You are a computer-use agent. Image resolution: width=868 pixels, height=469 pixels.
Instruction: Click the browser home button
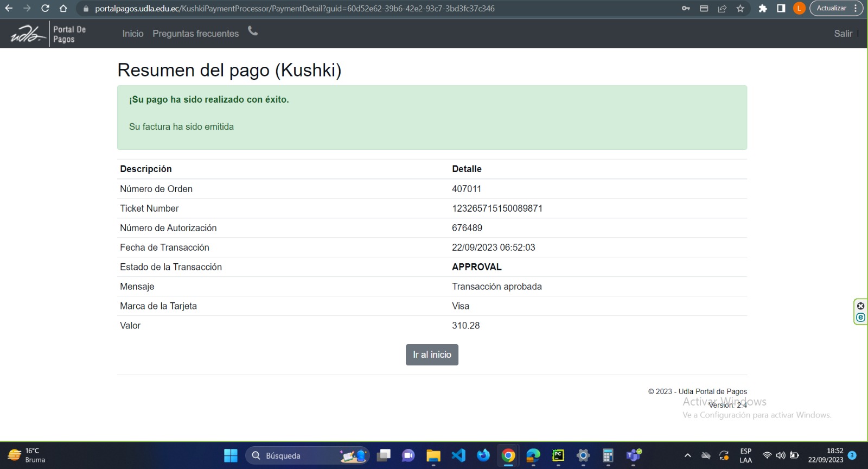[x=63, y=9]
